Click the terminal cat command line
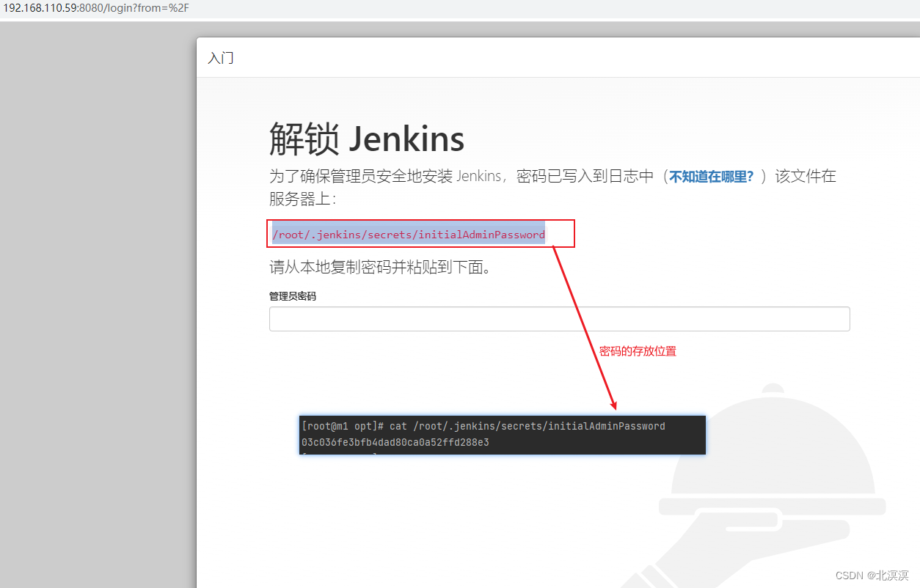This screenshot has height=588, width=920. [483, 426]
